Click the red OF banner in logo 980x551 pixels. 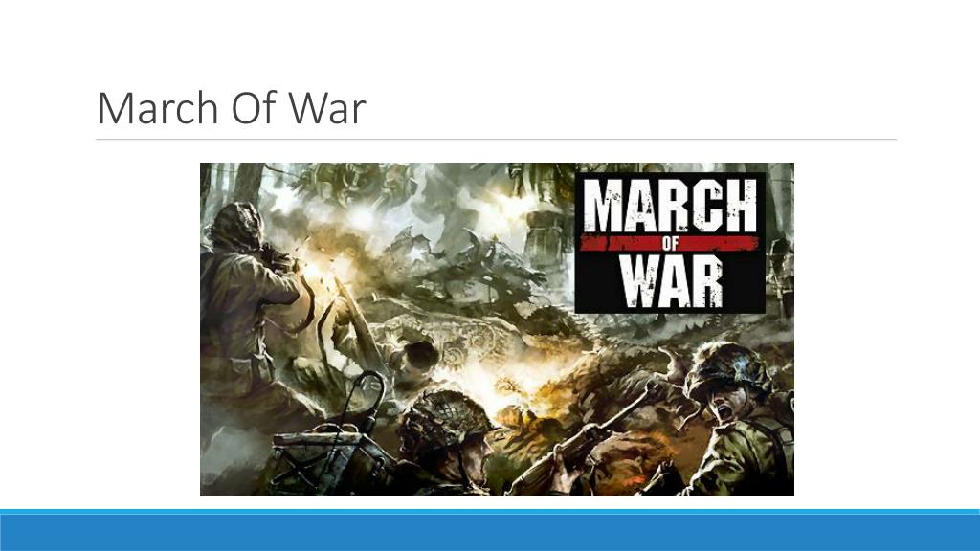[x=670, y=244]
